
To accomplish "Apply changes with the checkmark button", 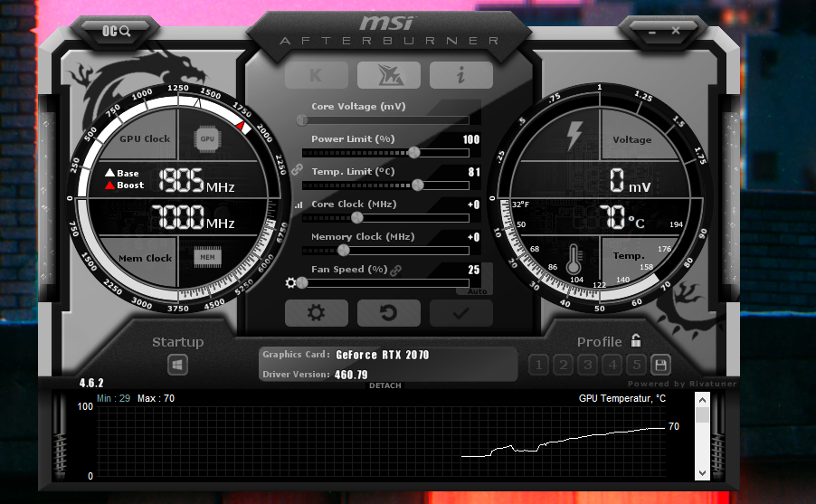I will 461,313.
